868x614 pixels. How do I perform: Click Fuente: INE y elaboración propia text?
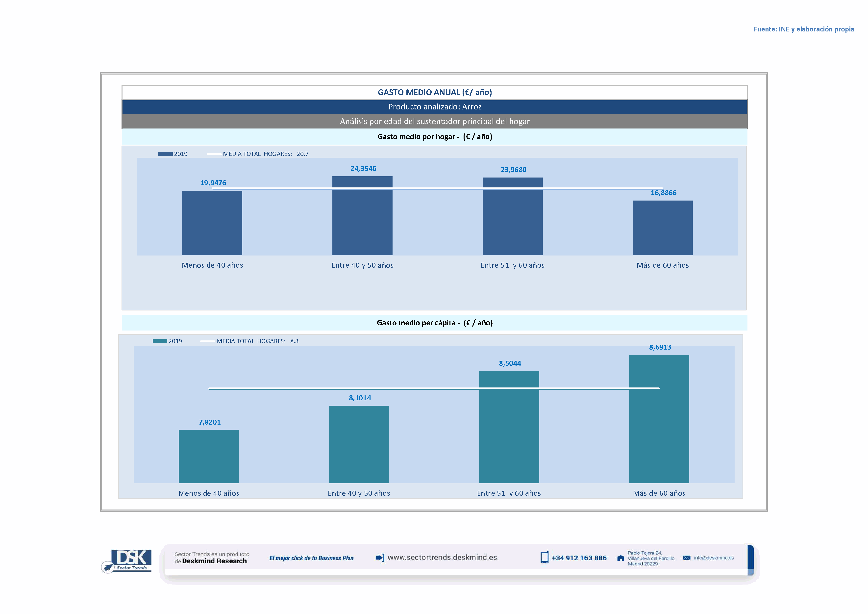(804, 29)
